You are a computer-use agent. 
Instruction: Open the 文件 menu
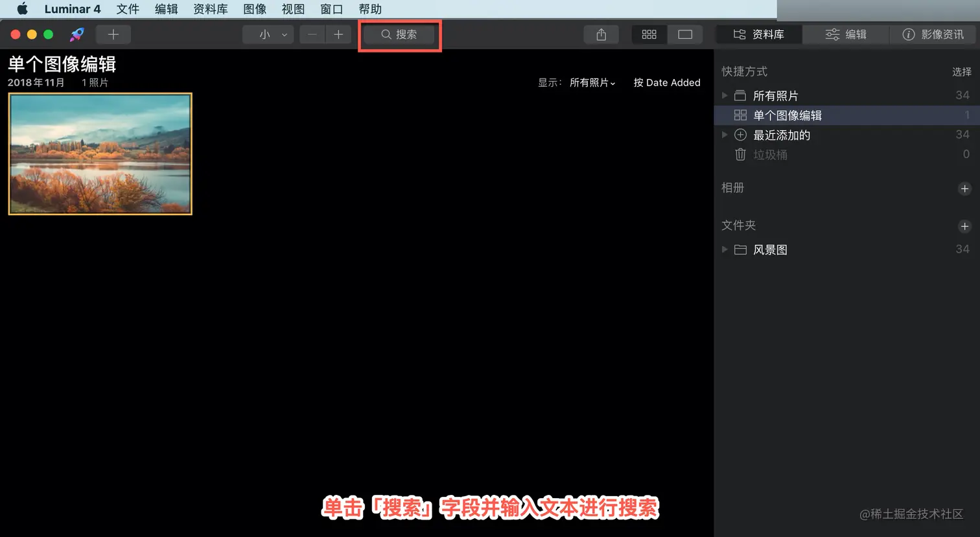128,9
